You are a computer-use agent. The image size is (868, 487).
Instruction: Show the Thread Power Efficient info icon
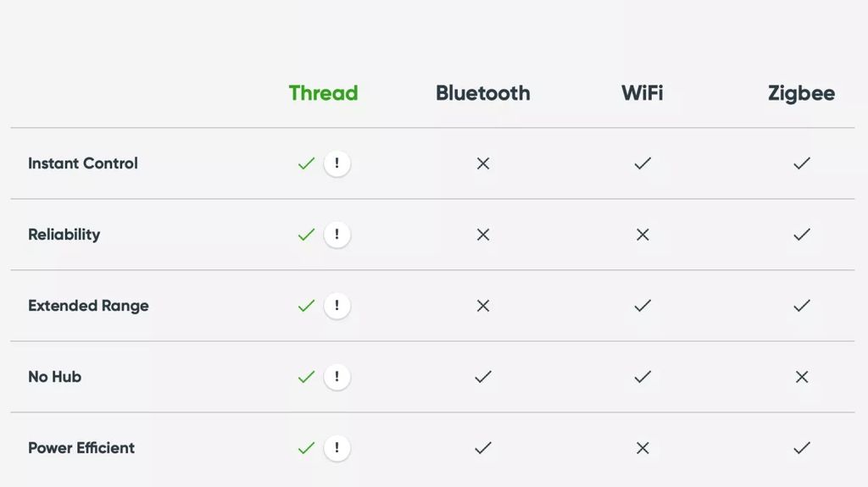pos(337,448)
